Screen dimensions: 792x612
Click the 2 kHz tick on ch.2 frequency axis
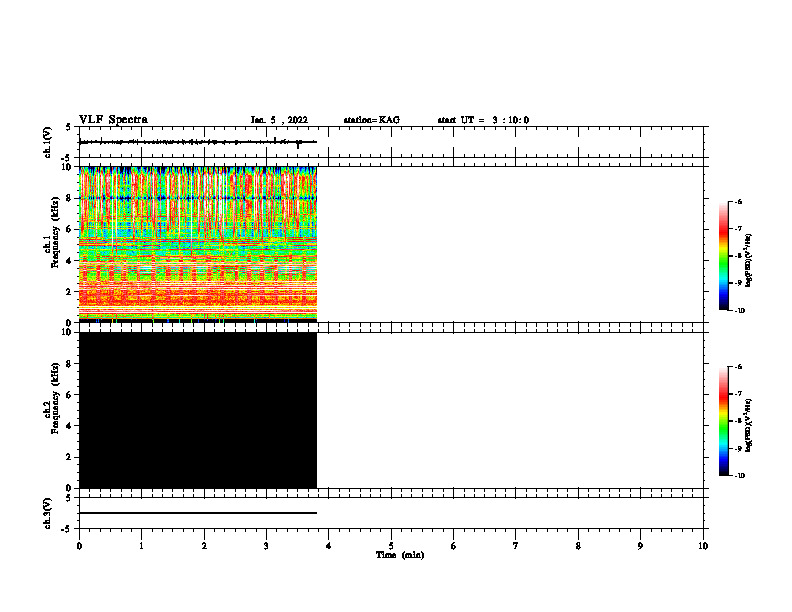[70, 457]
